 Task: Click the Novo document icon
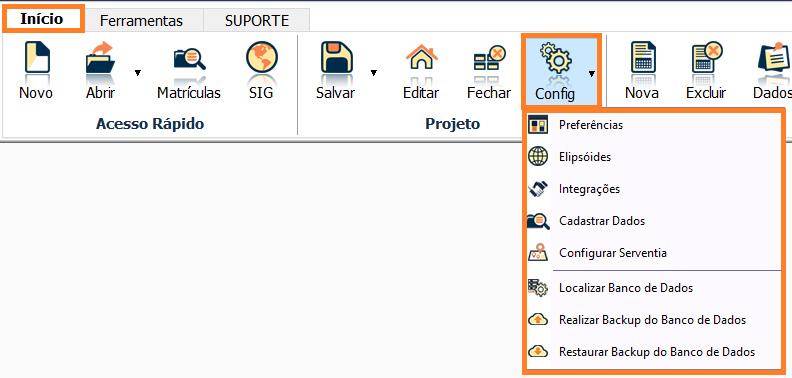pyautogui.click(x=36, y=57)
